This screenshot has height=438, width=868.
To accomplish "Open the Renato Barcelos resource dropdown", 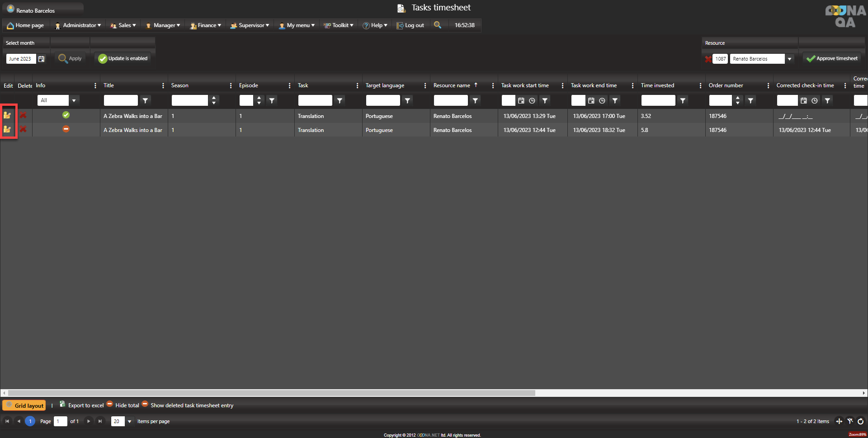I will pyautogui.click(x=789, y=59).
